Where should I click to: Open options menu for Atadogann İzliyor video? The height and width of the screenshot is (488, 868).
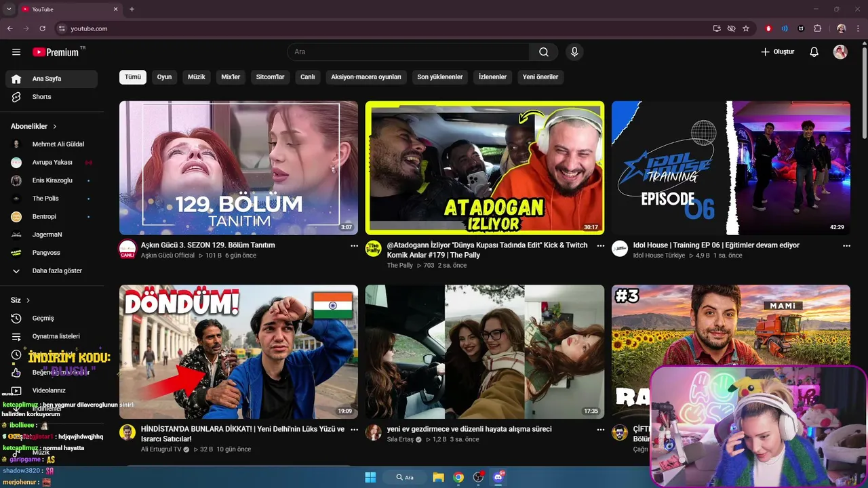pos(600,246)
